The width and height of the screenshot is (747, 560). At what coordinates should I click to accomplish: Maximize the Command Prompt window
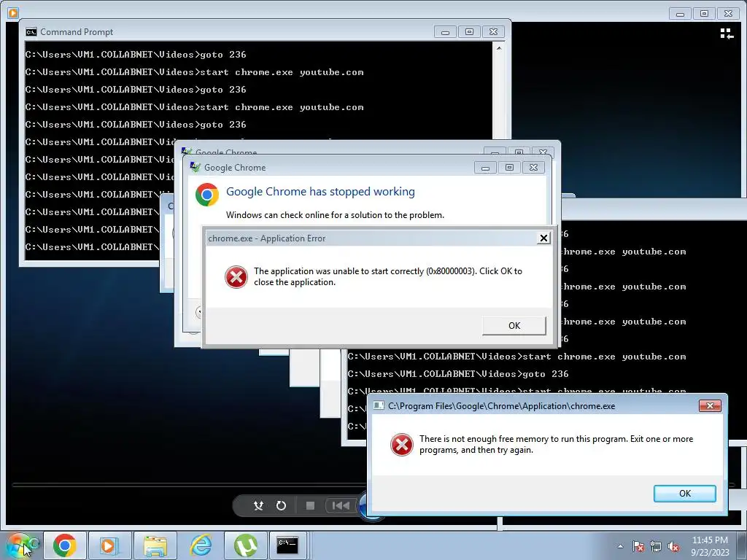tap(469, 32)
